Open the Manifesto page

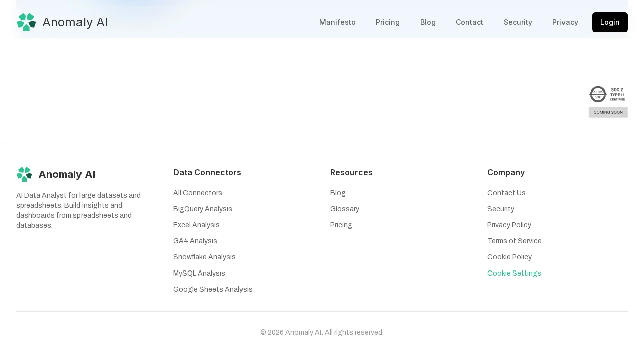tap(337, 22)
